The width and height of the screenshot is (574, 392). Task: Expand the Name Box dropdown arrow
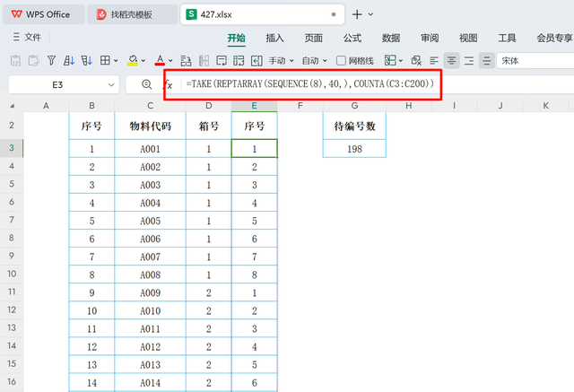pos(111,85)
